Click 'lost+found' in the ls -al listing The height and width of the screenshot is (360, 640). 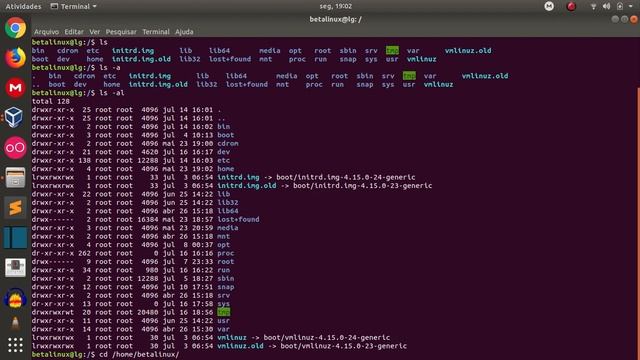coord(238,219)
